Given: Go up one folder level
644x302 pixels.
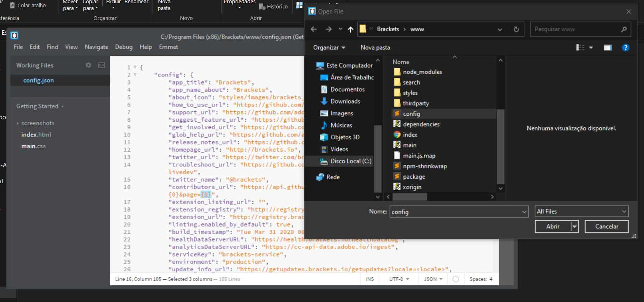Looking at the screenshot, I should (351, 29).
